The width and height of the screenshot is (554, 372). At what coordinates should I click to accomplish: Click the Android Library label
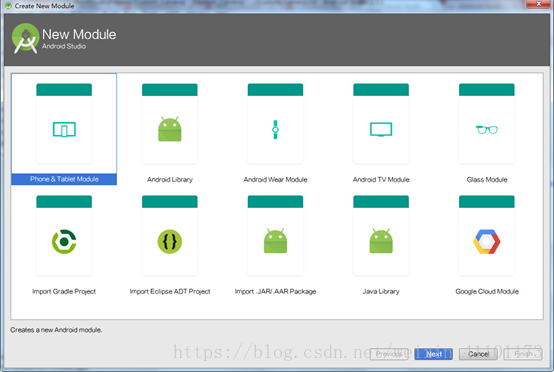pyautogui.click(x=170, y=179)
